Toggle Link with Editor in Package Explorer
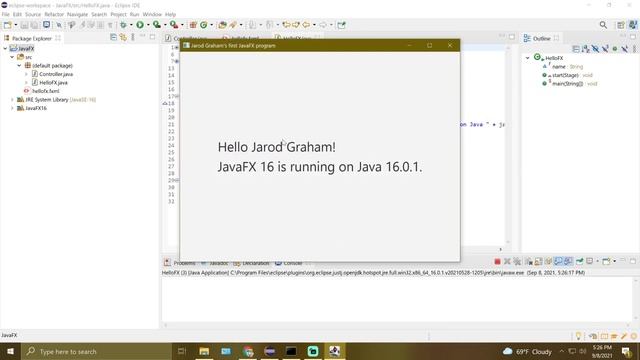The height and width of the screenshot is (360, 640). pos(123,38)
